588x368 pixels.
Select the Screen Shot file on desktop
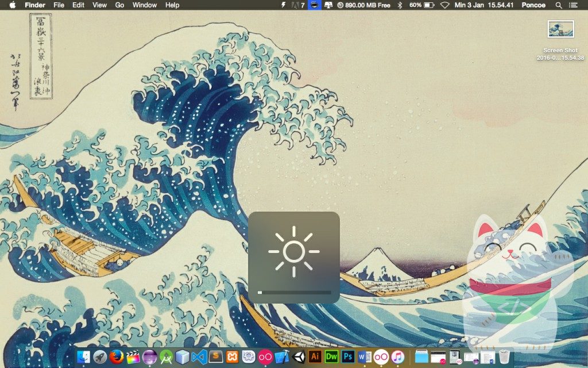(x=560, y=29)
